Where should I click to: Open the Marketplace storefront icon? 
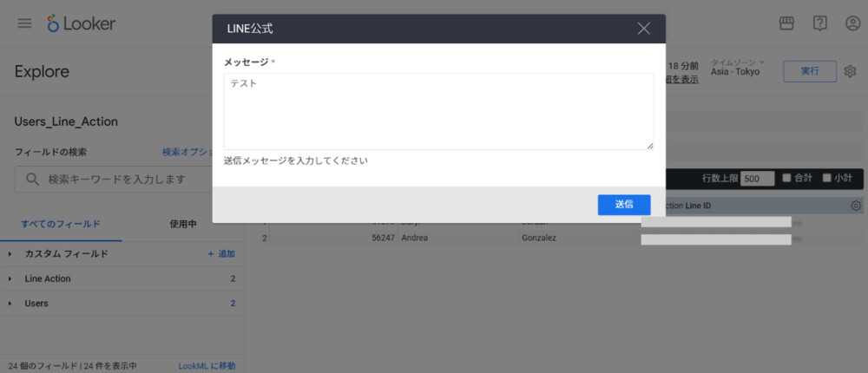tap(786, 23)
